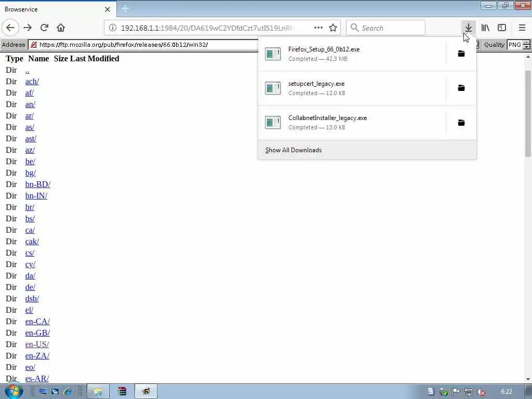Show site information icon in URL bar

(x=113, y=28)
